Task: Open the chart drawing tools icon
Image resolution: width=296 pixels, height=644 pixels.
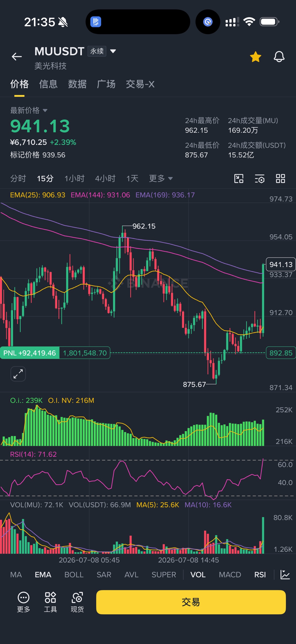Action: (x=239, y=179)
